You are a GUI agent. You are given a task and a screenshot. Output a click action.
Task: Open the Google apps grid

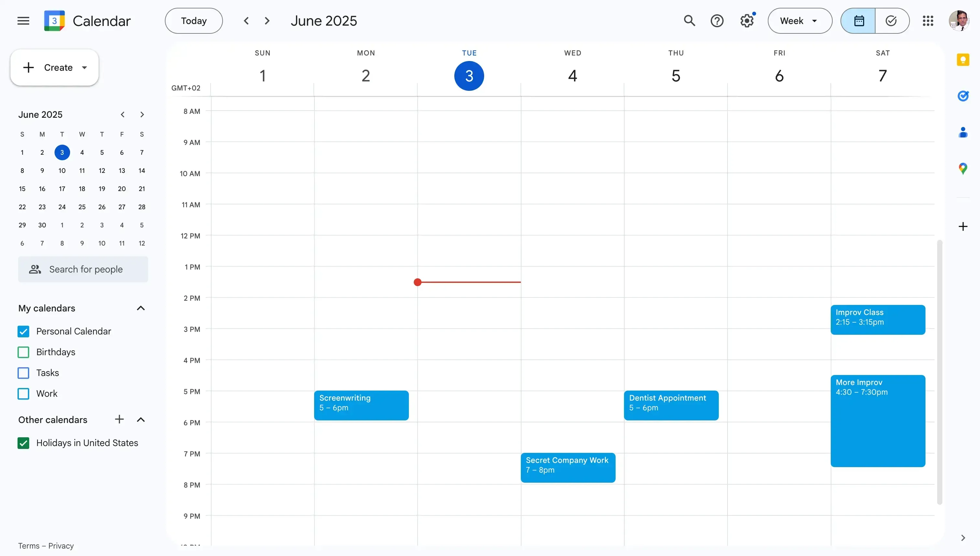(x=928, y=21)
